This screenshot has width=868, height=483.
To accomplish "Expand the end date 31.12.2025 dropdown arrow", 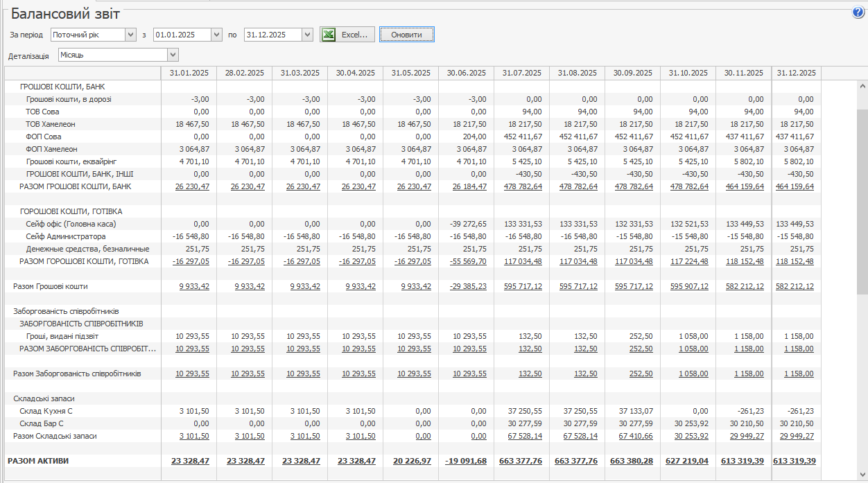I will click(307, 35).
